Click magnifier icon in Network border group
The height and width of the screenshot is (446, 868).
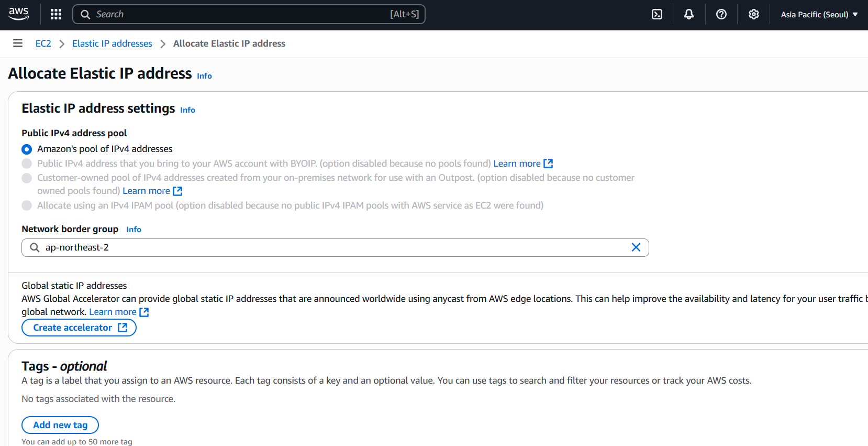coord(35,247)
